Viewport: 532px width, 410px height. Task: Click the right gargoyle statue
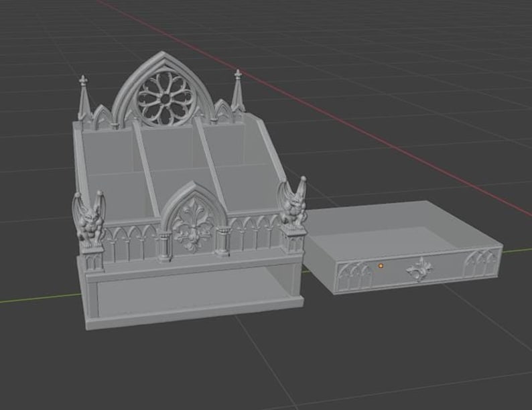point(292,202)
